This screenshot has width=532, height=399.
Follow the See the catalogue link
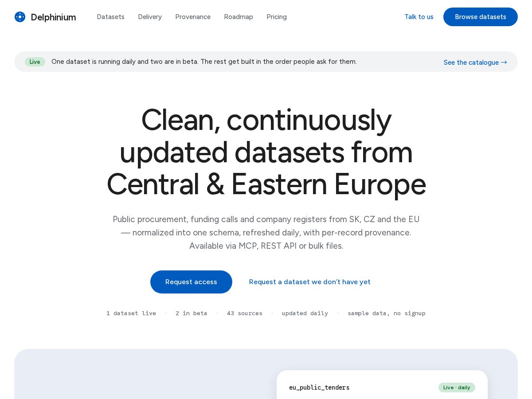[x=475, y=62]
